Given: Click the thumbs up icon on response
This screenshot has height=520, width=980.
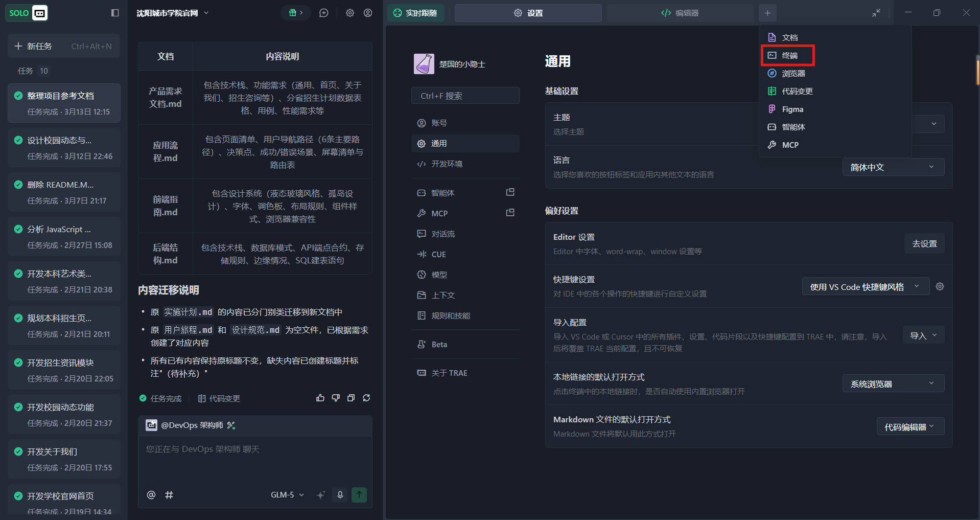Looking at the screenshot, I should coord(320,398).
